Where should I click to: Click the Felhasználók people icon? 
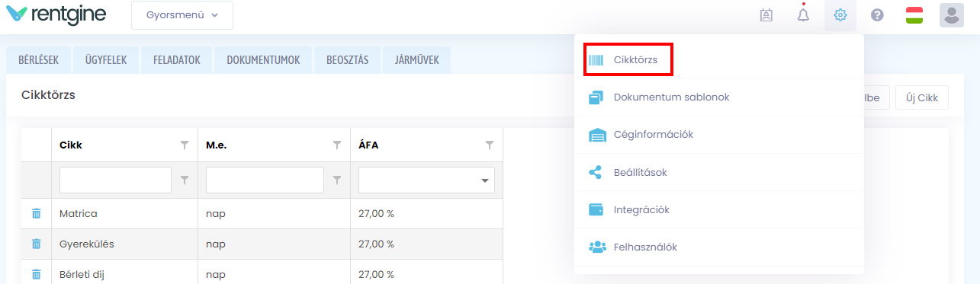(x=597, y=247)
